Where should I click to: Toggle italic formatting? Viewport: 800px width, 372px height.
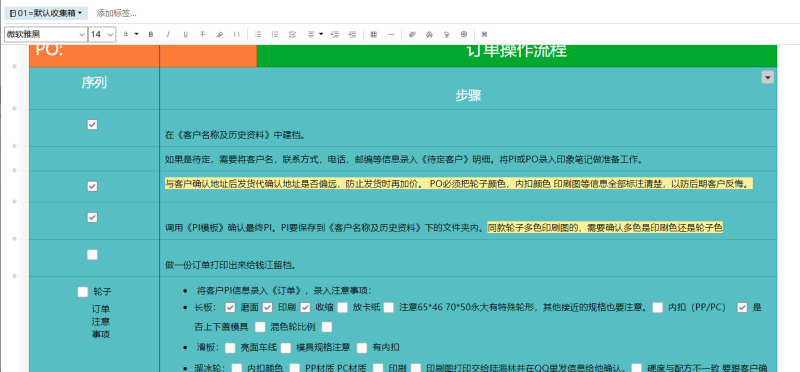[x=168, y=34]
